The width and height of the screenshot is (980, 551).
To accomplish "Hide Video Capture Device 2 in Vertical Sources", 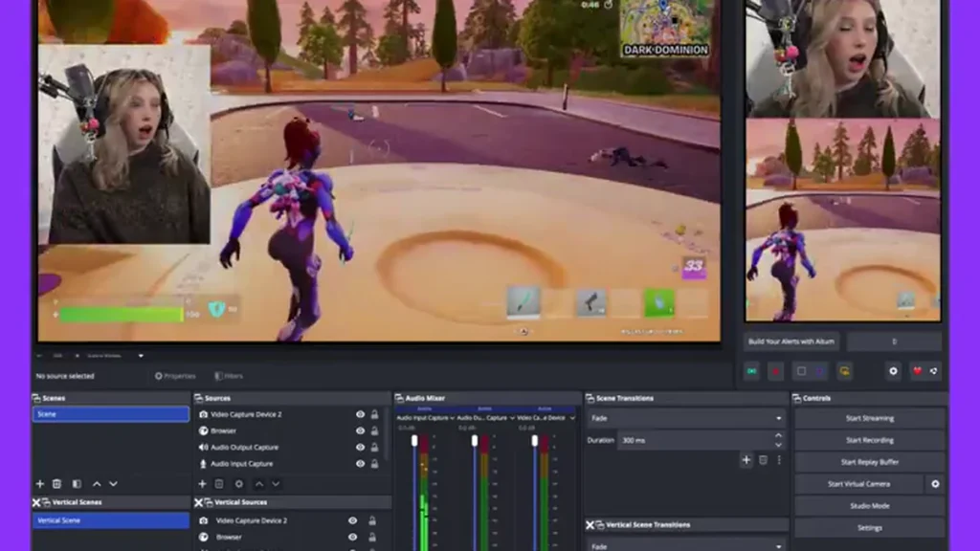I will (x=352, y=521).
